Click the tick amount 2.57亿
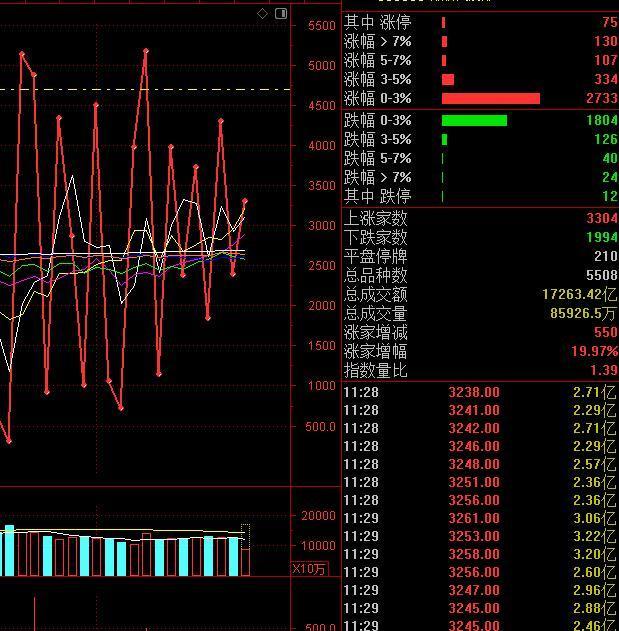The width and height of the screenshot is (619, 631). coord(595,464)
